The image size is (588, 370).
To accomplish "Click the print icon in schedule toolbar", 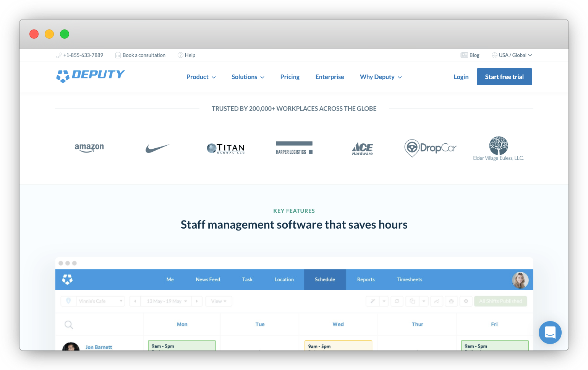I will [451, 301].
